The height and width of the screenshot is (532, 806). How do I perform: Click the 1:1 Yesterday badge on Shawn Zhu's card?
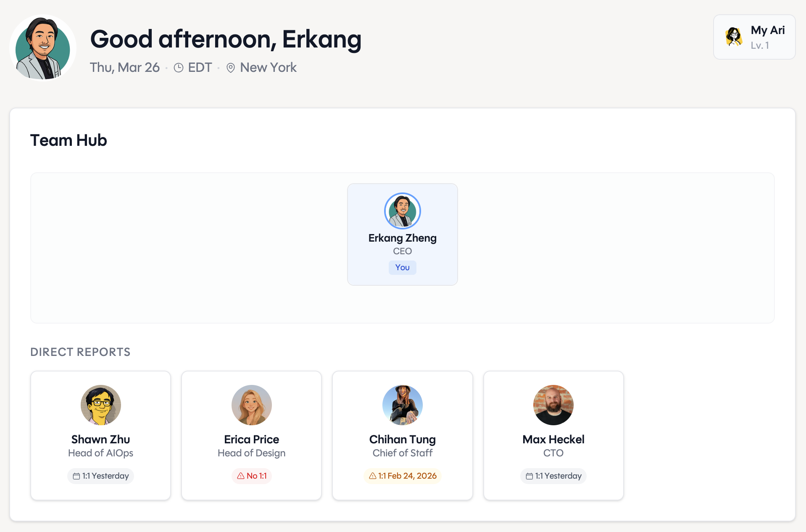coord(100,476)
